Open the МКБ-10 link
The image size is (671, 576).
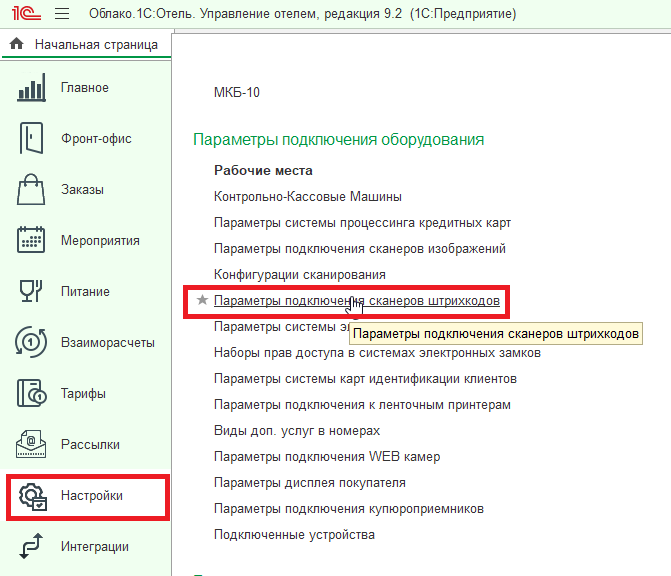[237, 92]
